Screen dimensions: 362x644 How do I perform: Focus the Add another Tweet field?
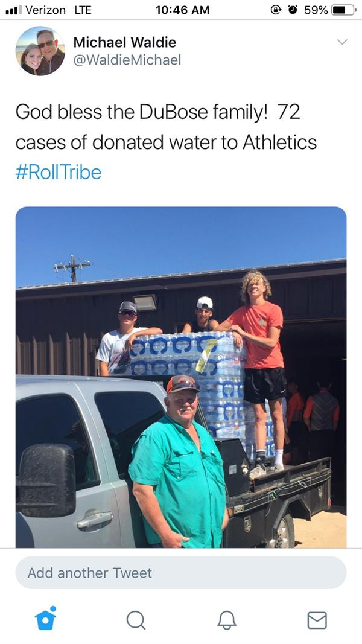pyautogui.click(x=181, y=573)
